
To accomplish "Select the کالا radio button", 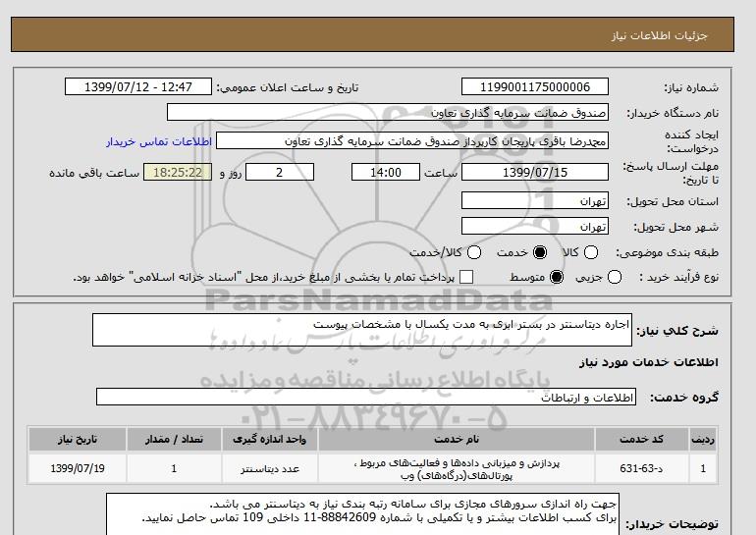I will click(x=591, y=252).
